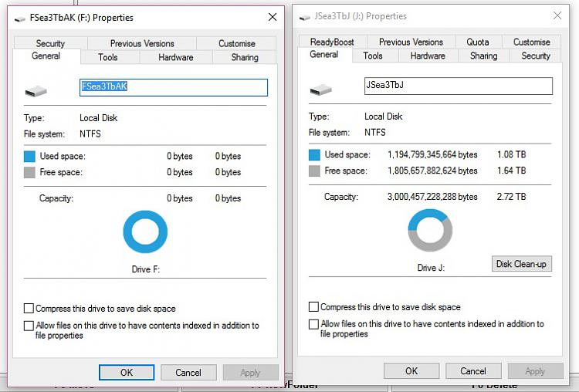Viewport: 579px width, 392px height.
Task: Click the JSea3TbJ volume name field
Action: (459, 86)
